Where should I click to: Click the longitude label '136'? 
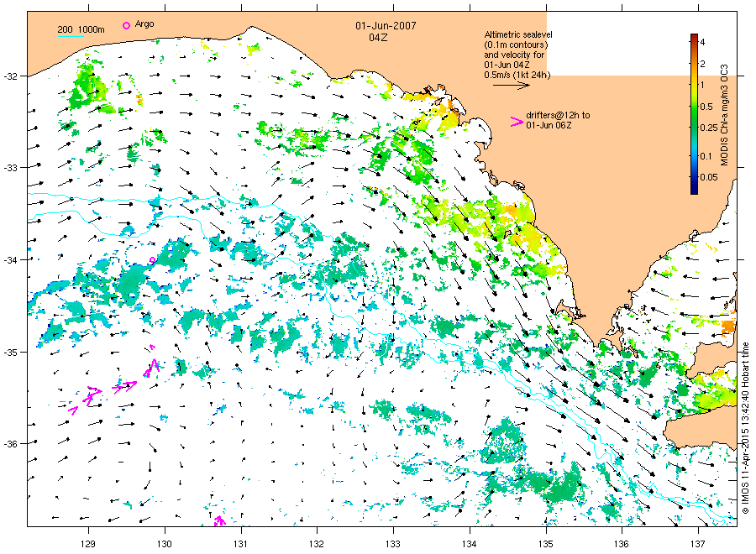pyautogui.click(x=622, y=544)
